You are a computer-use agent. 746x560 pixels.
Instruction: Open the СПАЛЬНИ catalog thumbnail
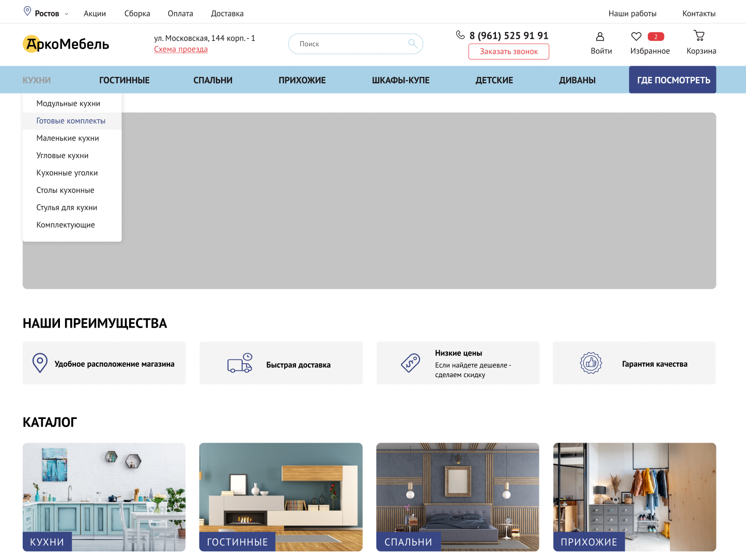[458, 497]
